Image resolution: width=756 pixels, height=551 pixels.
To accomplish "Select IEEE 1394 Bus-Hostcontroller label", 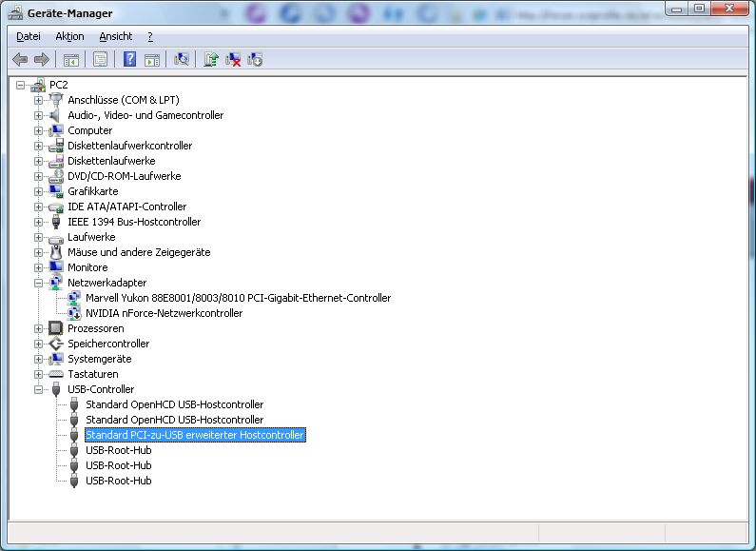I will pyautogui.click(x=134, y=222).
